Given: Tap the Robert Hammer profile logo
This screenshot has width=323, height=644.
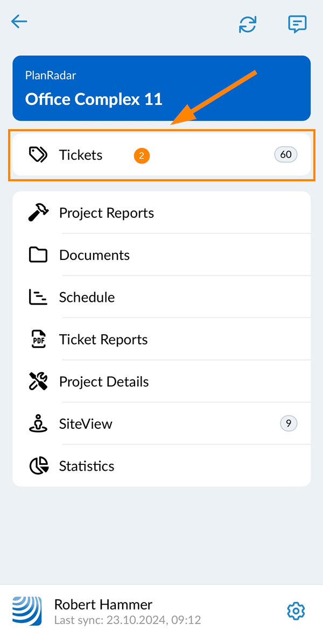Looking at the screenshot, I should coord(27,611).
